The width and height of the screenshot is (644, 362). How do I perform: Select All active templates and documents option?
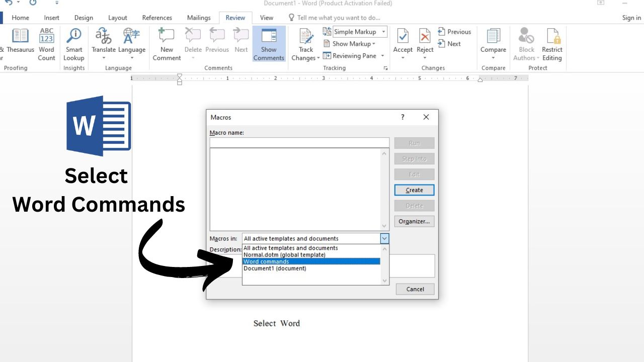[311, 248]
